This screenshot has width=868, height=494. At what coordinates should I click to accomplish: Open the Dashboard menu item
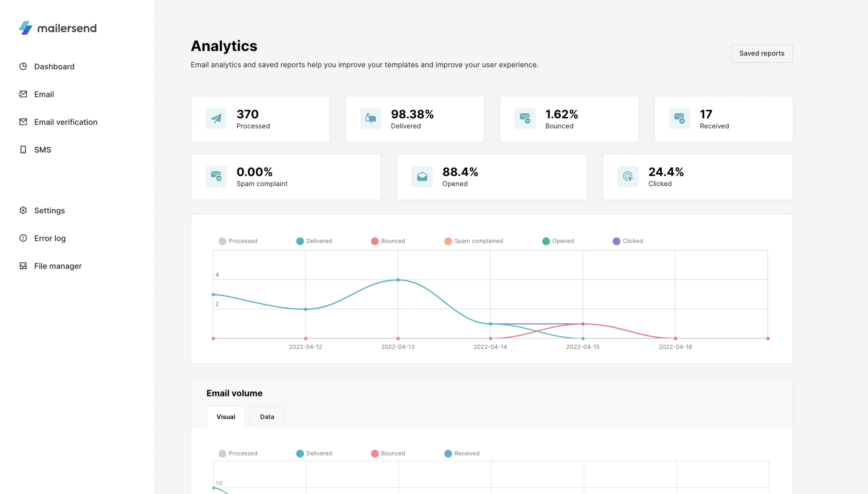47,67
